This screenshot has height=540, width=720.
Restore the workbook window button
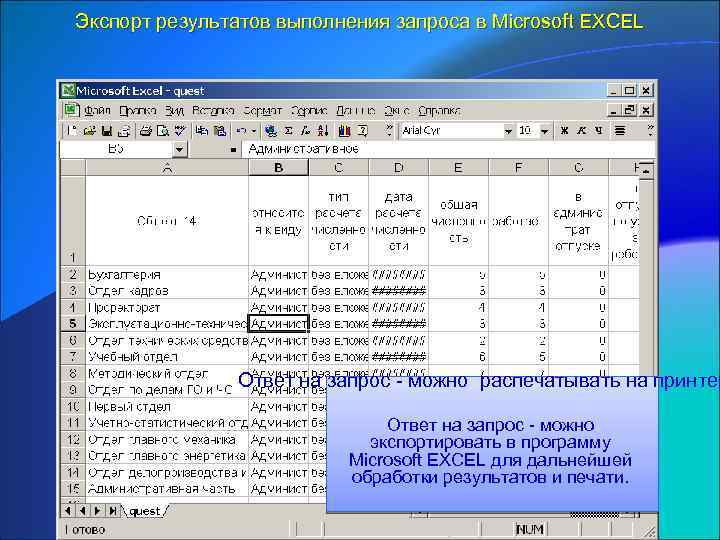click(629, 110)
